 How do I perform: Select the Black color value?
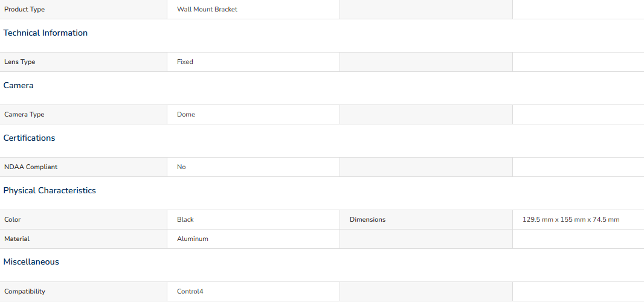(185, 220)
